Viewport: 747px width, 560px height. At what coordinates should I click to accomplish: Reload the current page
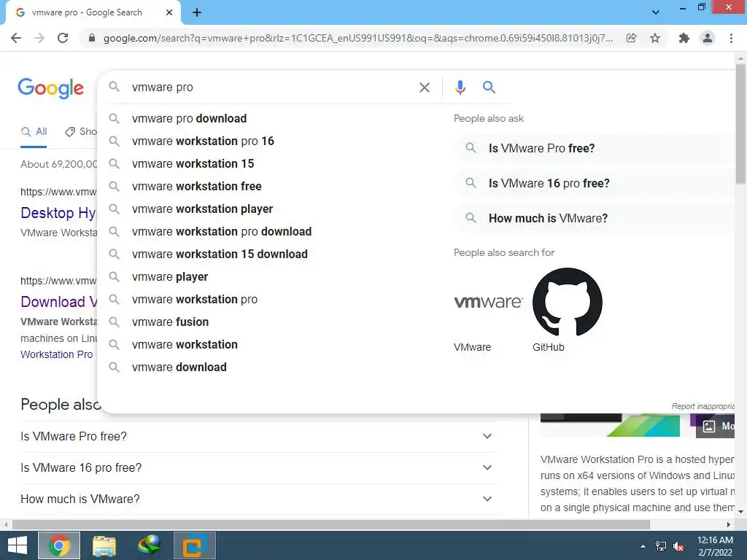point(63,38)
